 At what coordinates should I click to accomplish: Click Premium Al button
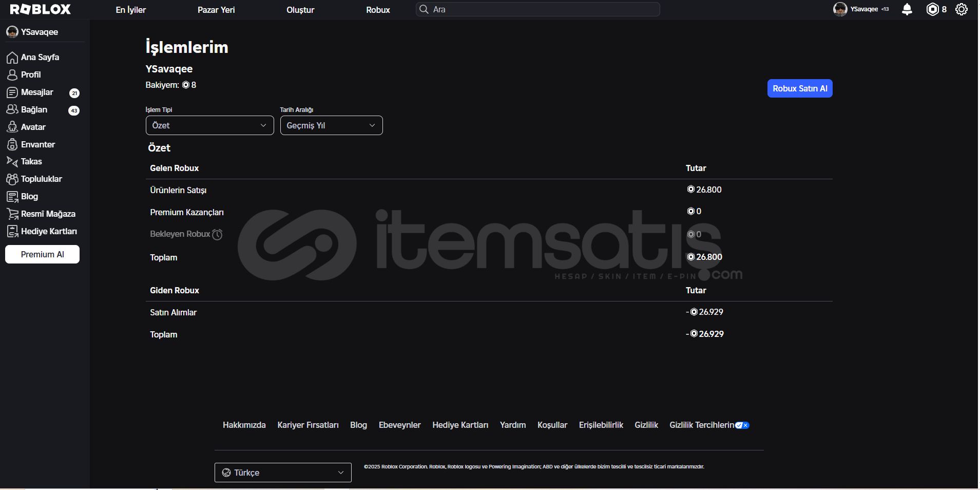point(43,254)
